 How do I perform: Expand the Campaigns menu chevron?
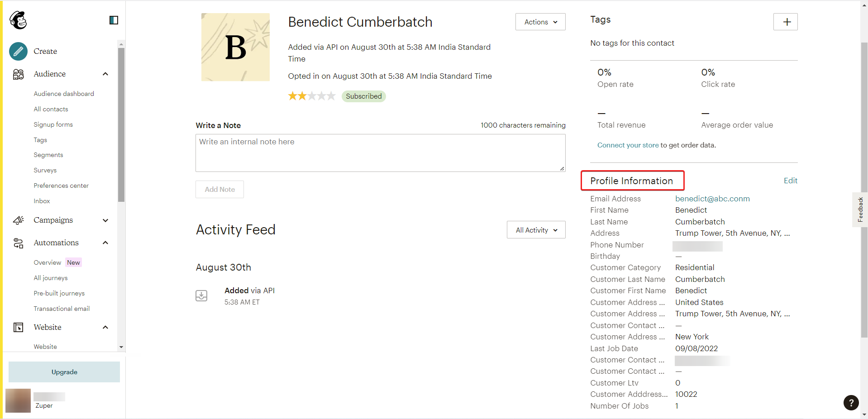pos(105,220)
